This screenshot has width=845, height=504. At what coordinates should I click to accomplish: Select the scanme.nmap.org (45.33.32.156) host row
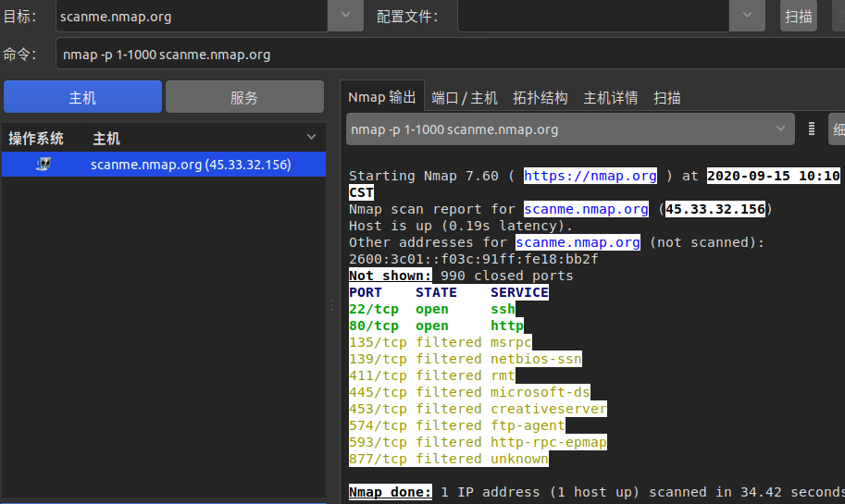164,165
